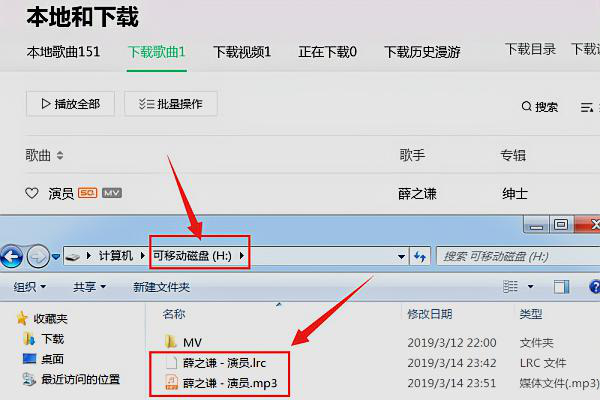This screenshot has width=600, height=400.
Task: Toggle the preview pane icon
Action: click(561, 287)
